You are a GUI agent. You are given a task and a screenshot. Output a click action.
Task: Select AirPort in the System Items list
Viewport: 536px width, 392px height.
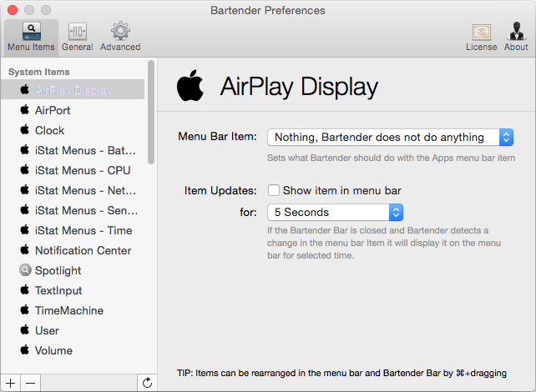click(73, 110)
